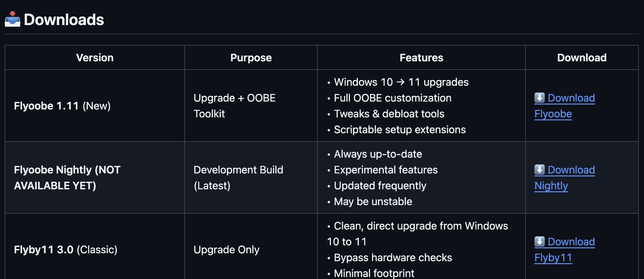Click the Version column header
Screen dimensions: 644x279
(x=95, y=58)
